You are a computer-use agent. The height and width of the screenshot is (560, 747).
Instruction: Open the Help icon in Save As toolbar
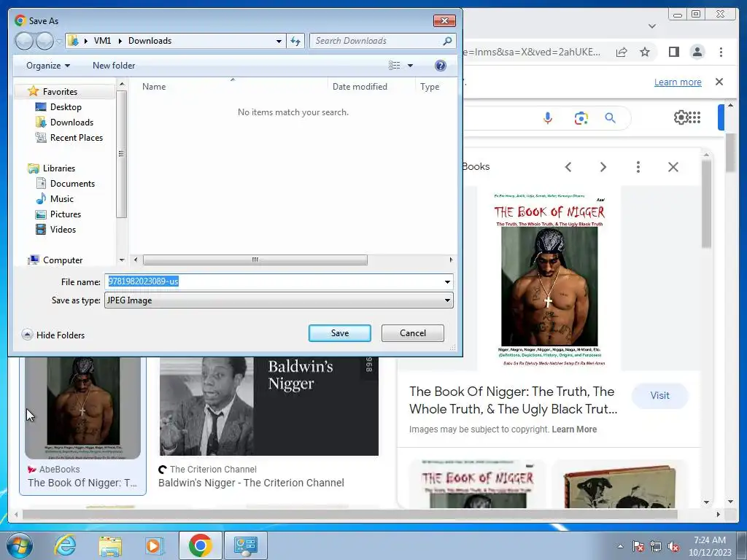tap(441, 66)
